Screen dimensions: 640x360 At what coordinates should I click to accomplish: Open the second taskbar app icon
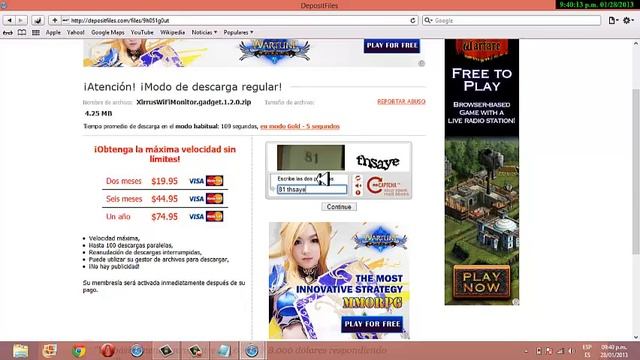tap(49, 351)
